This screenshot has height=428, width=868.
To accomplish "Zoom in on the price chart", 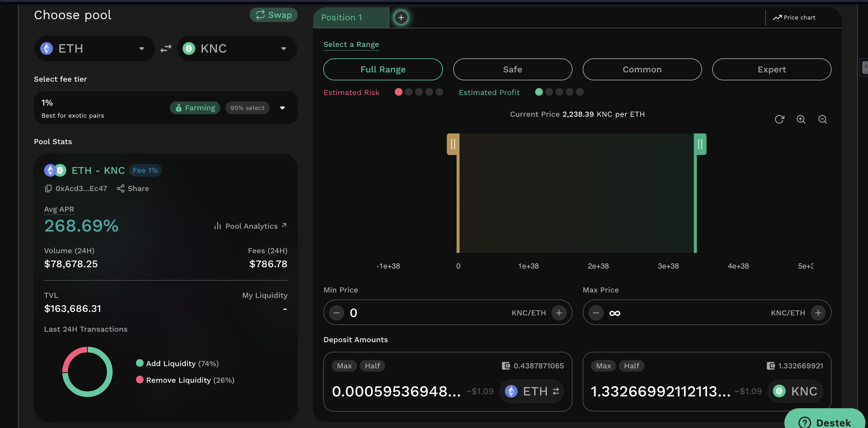I will [x=801, y=119].
